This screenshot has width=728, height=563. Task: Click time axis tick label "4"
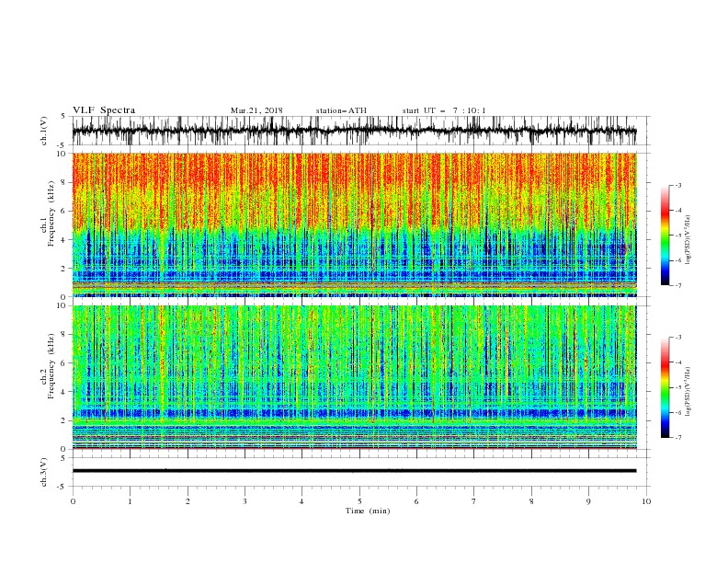[x=301, y=501]
